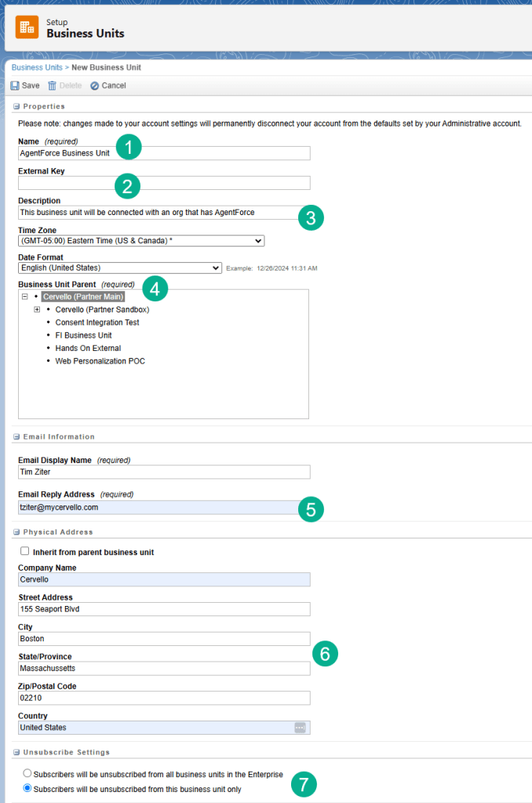This screenshot has height=803, width=532.
Task: Select FI Business Unit in parent tree
Action: point(83,335)
